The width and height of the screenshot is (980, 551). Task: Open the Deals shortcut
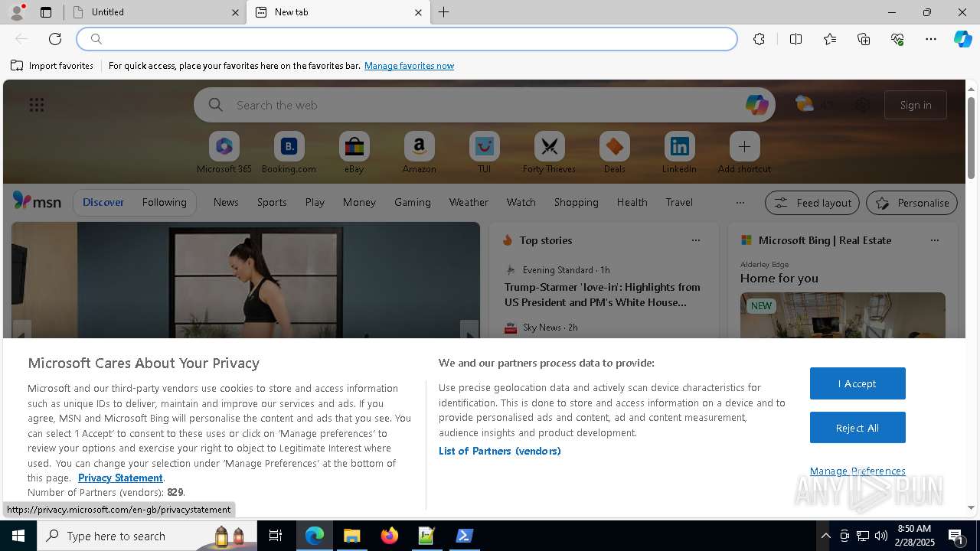pos(614,152)
